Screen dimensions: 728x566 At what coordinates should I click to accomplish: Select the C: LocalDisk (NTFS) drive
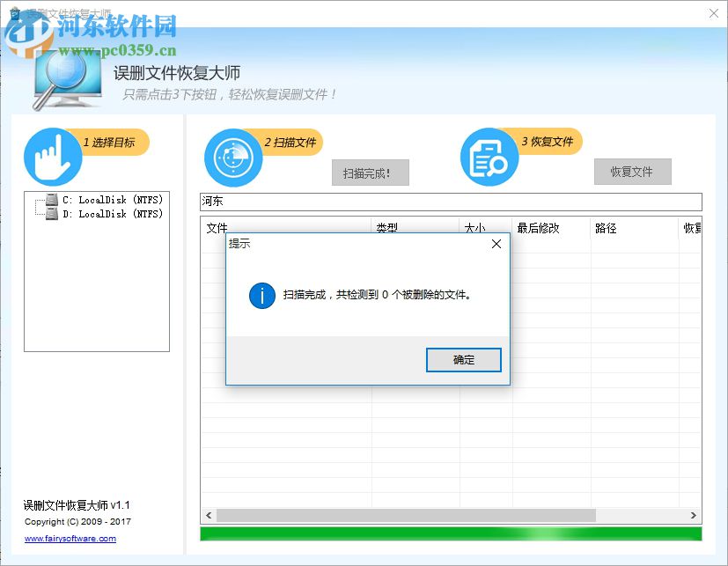tap(114, 200)
